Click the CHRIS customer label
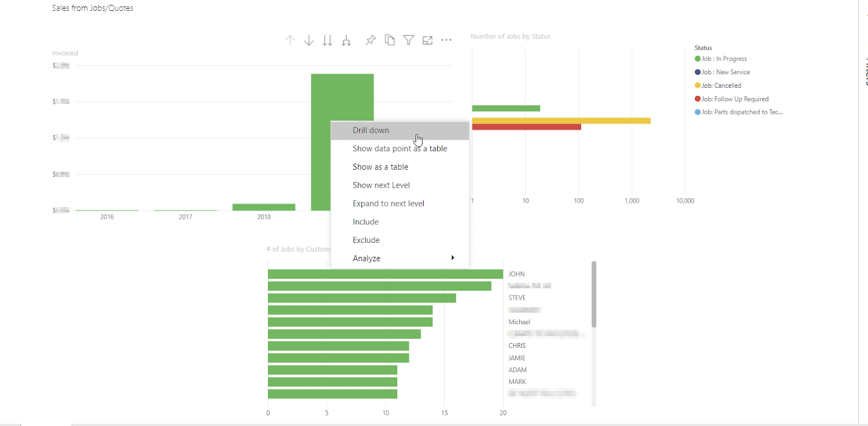Viewport: 868px width, 426px height. point(517,346)
